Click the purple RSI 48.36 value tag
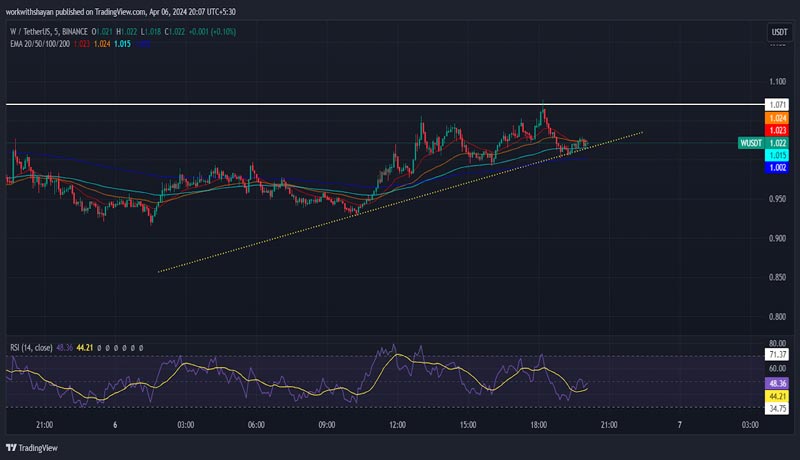800x460 pixels. coord(777,383)
